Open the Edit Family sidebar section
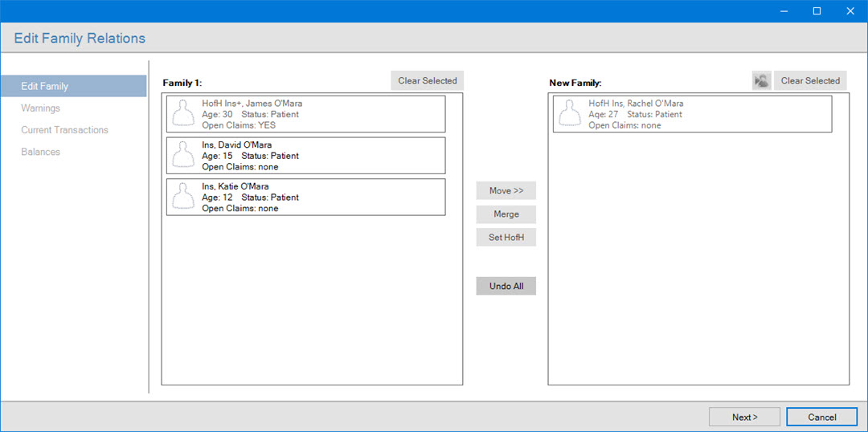 pyautogui.click(x=73, y=86)
